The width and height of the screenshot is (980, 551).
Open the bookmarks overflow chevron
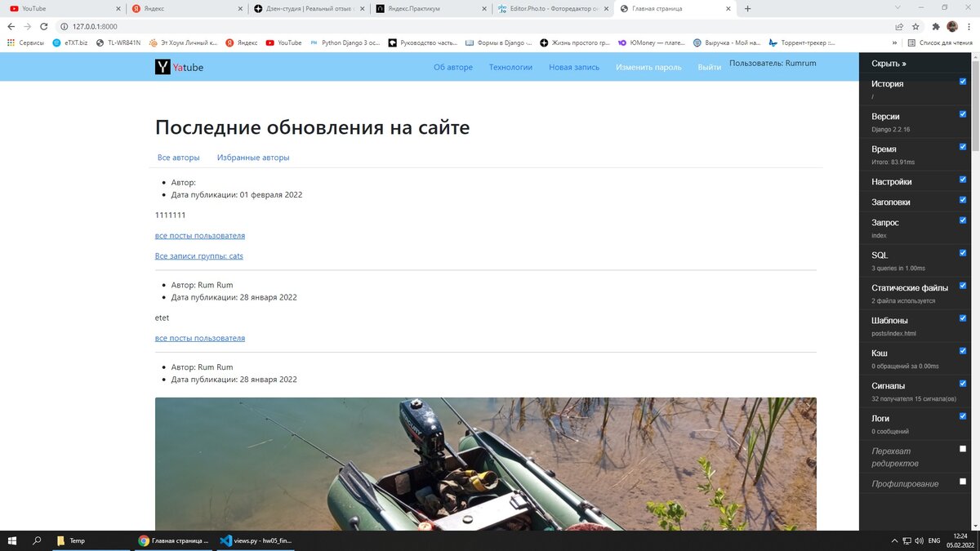[893, 42]
